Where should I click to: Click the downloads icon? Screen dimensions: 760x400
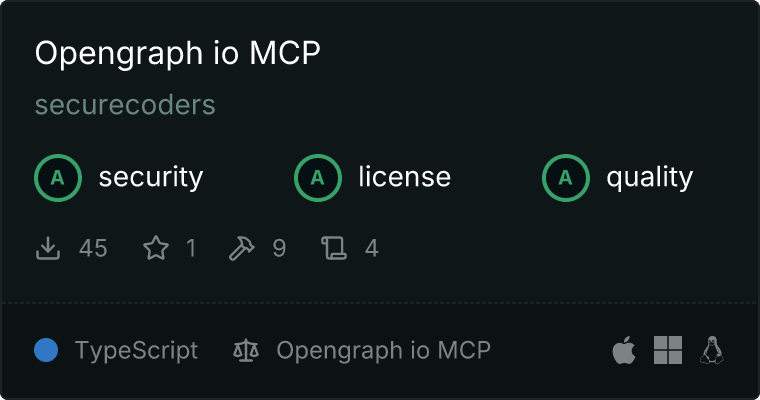click(48, 248)
